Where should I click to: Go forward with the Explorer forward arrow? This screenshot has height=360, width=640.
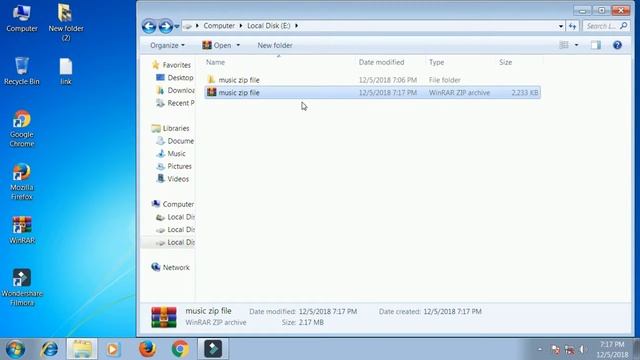click(x=165, y=26)
